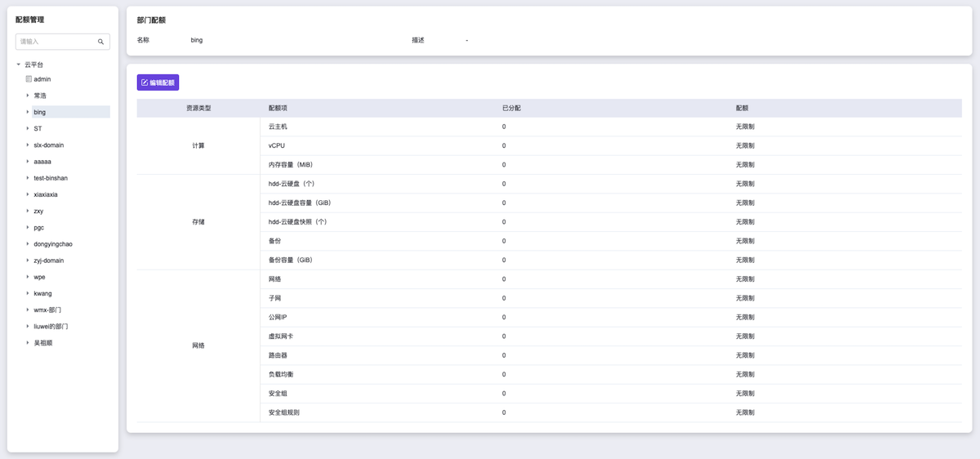Click the admin project icon
Image resolution: width=980 pixels, height=459 pixels.
pyautogui.click(x=29, y=79)
